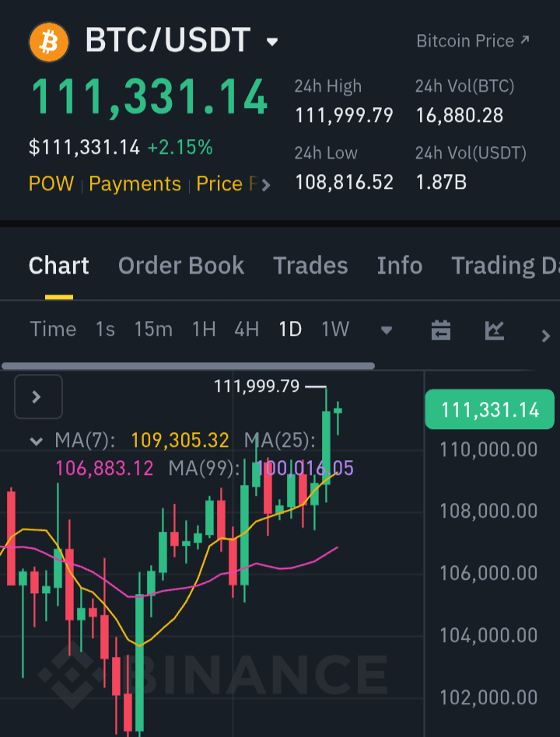
Task: Click the orange Bitcoin logo icon
Action: [x=49, y=42]
